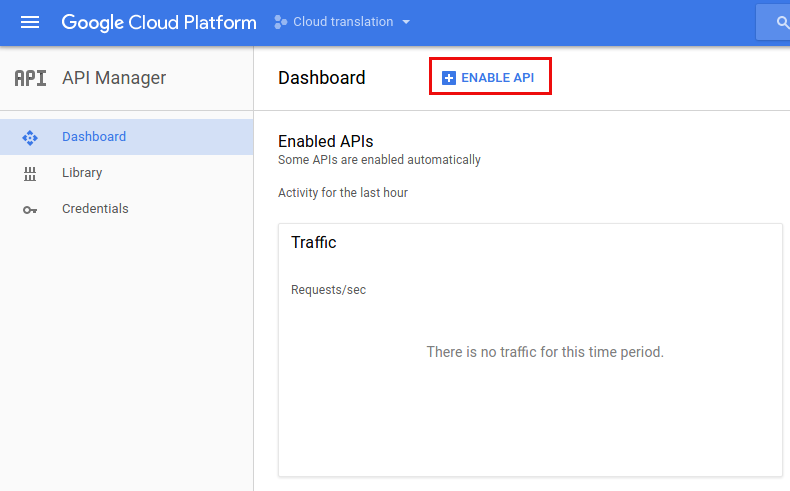Go to Credentials in the sidebar
The height and width of the screenshot is (491, 790).
click(126, 208)
